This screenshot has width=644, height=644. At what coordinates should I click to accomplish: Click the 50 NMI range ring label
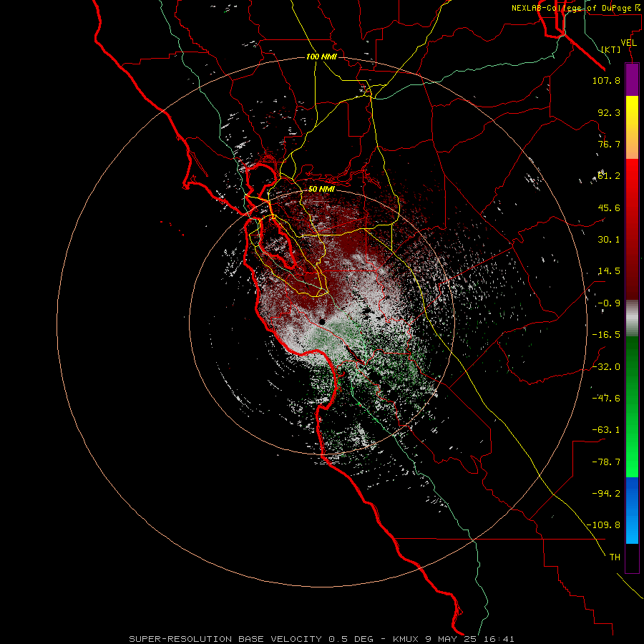pyautogui.click(x=321, y=189)
